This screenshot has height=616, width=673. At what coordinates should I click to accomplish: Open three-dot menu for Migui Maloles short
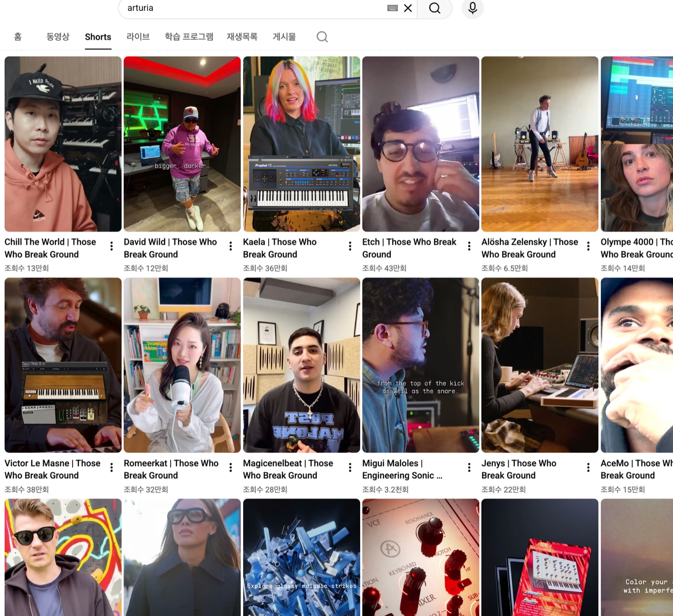click(x=469, y=468)
